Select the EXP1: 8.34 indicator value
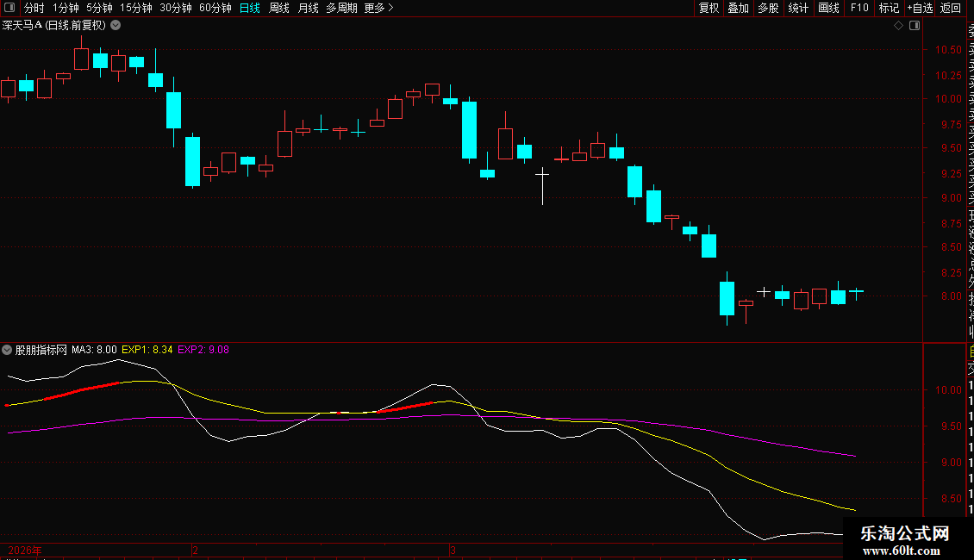The height and width of the screenshot is (560, 974). 147,350
